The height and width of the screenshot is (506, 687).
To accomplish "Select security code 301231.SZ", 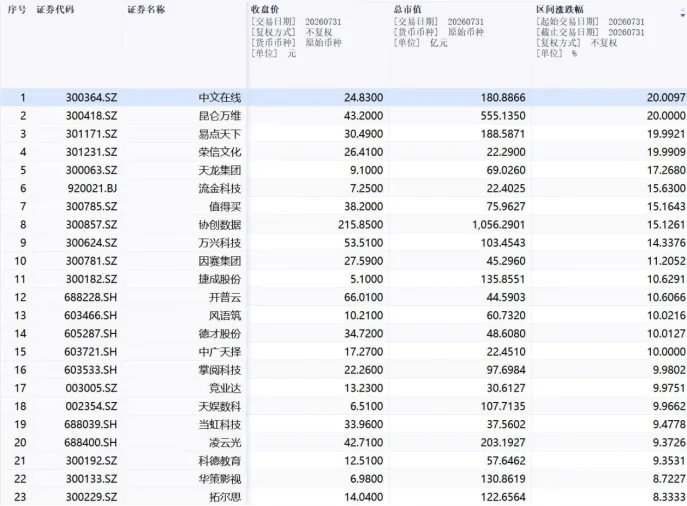I will point(92,152).
